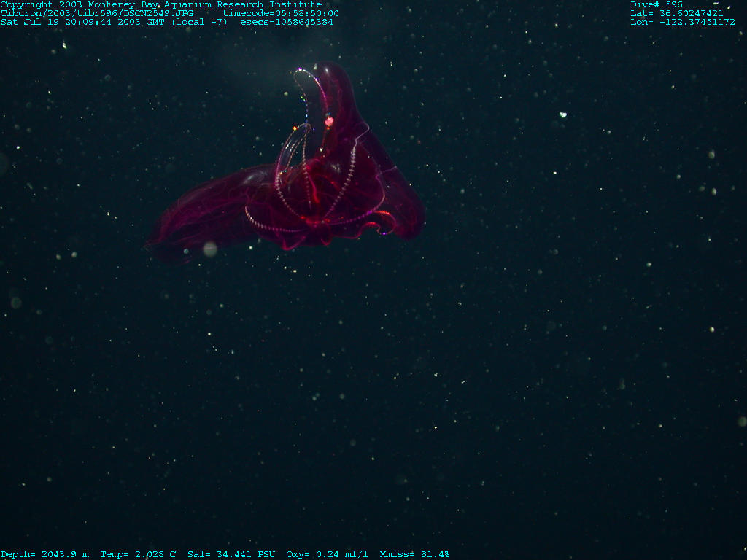Select the timecode=05:58:50:00 text
This screenshot has width=747, height=560.
pos(281,13)
